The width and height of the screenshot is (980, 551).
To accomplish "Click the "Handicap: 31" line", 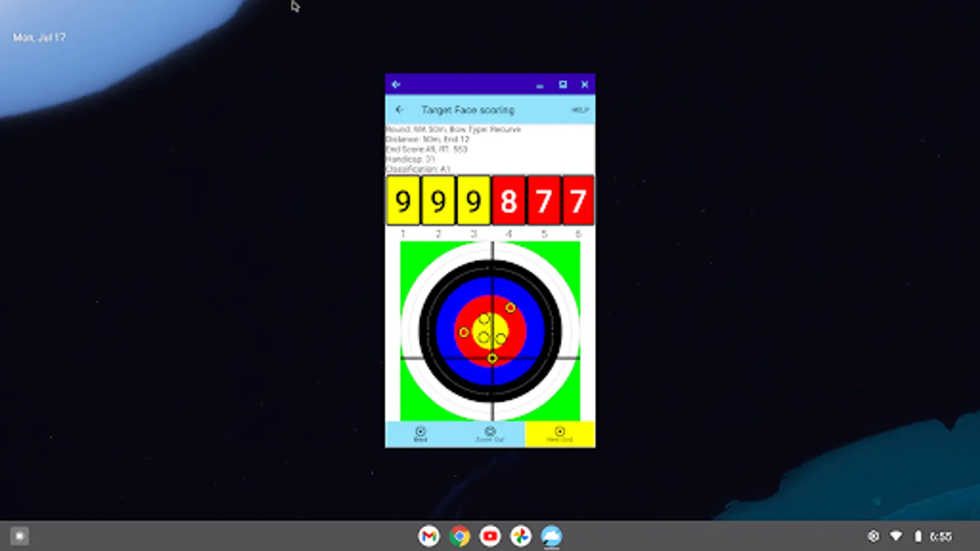I will point(410,159).
